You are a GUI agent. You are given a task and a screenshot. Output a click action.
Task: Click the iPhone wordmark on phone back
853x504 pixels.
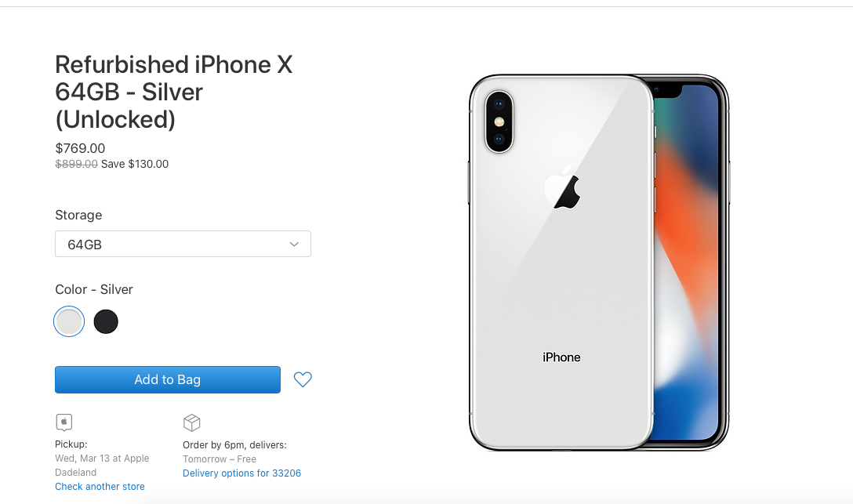point(561,357)
